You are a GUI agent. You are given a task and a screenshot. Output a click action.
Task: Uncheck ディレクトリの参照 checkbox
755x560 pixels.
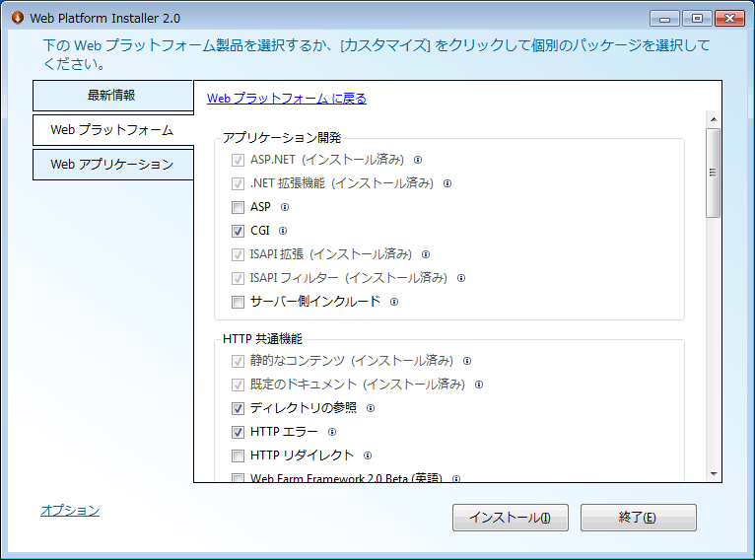pos(238,408)
